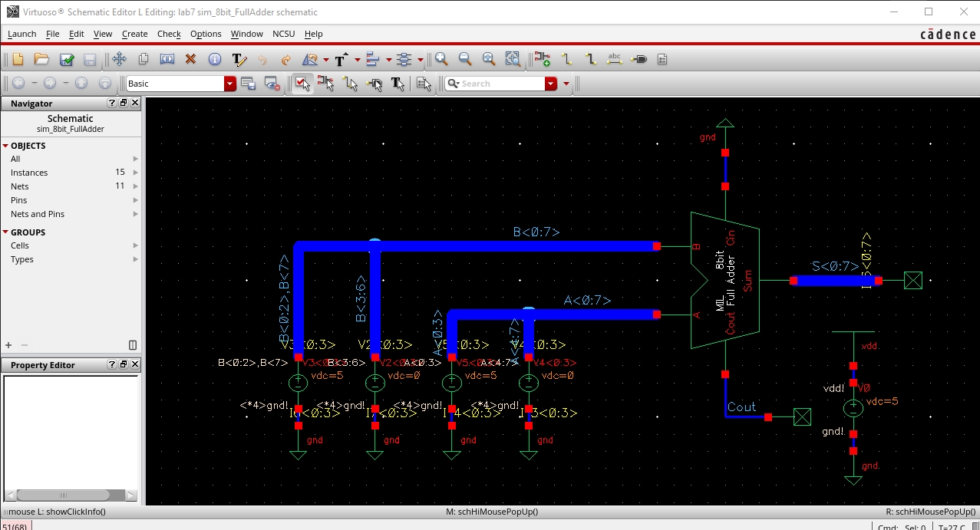The height and width of the screenshot is (530, 980).
Task: Open object properties with the info icon
Action: click(214, 60)
